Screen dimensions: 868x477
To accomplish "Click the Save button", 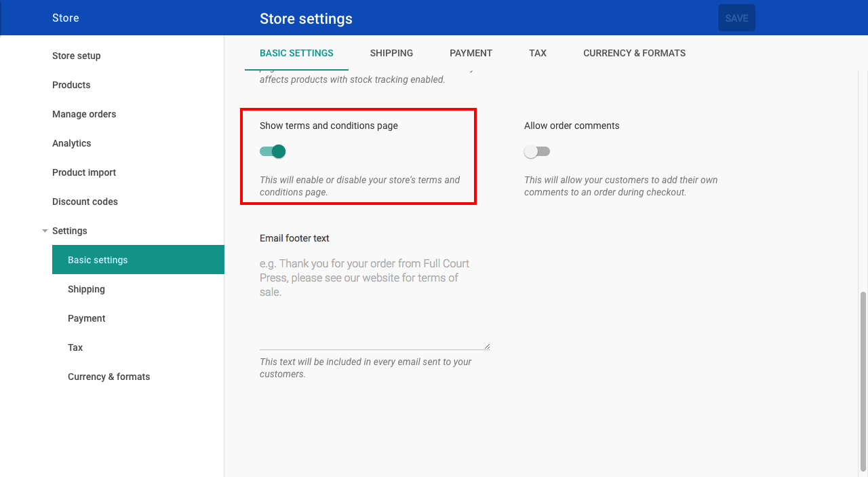I will (736, 18).
